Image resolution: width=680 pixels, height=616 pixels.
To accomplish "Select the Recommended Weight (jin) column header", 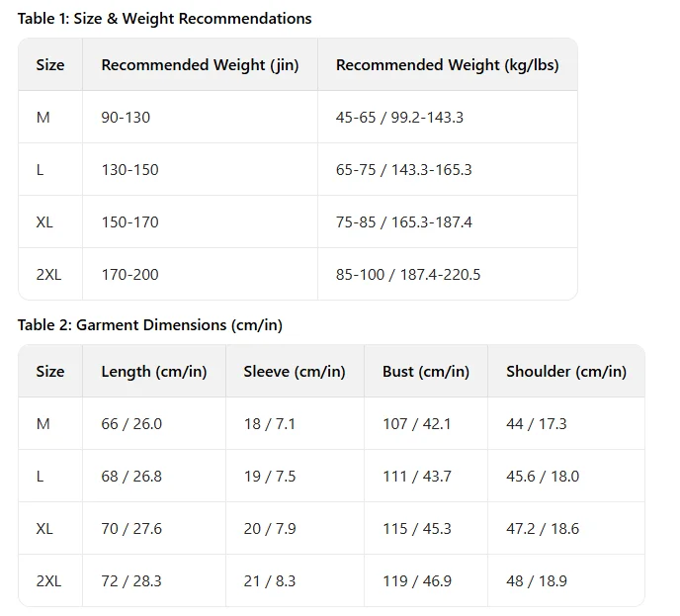I will [x=200, y=65].
